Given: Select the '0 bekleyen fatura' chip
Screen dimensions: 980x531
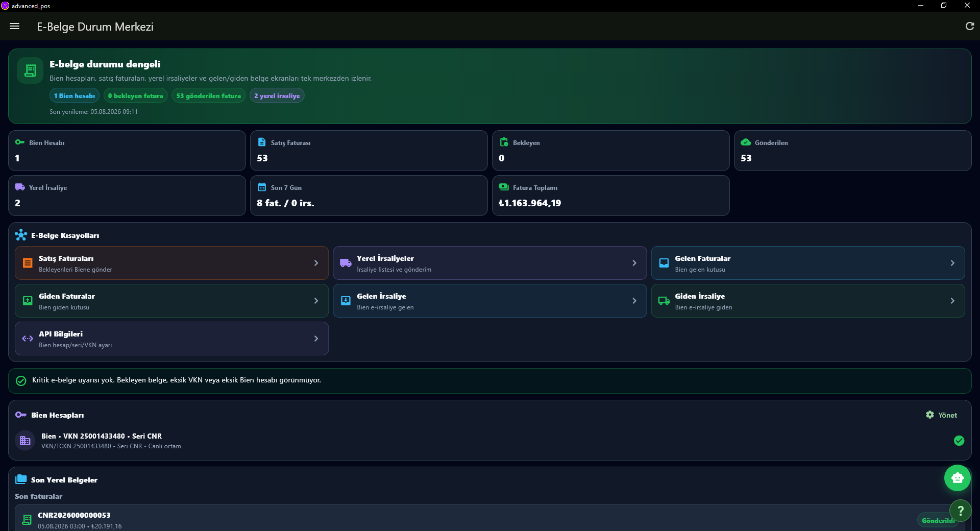Looking at the screenshot, I should click(x=135, y=95).
